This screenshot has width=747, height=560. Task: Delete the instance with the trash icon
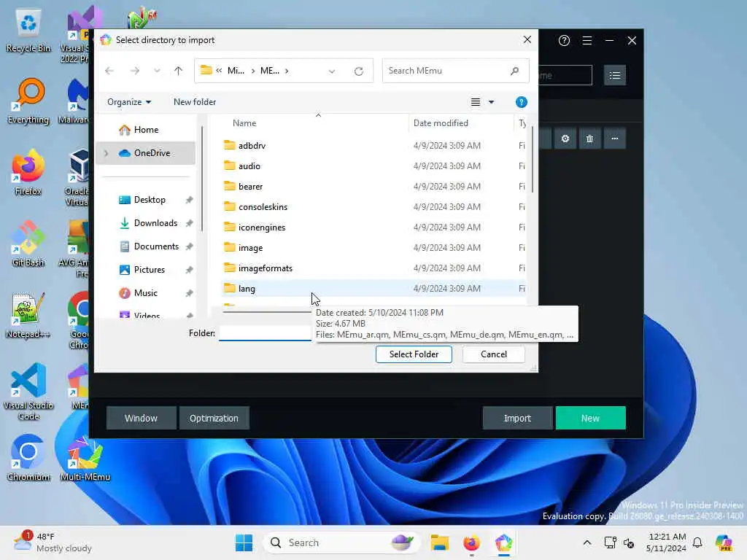click(589, 139)
